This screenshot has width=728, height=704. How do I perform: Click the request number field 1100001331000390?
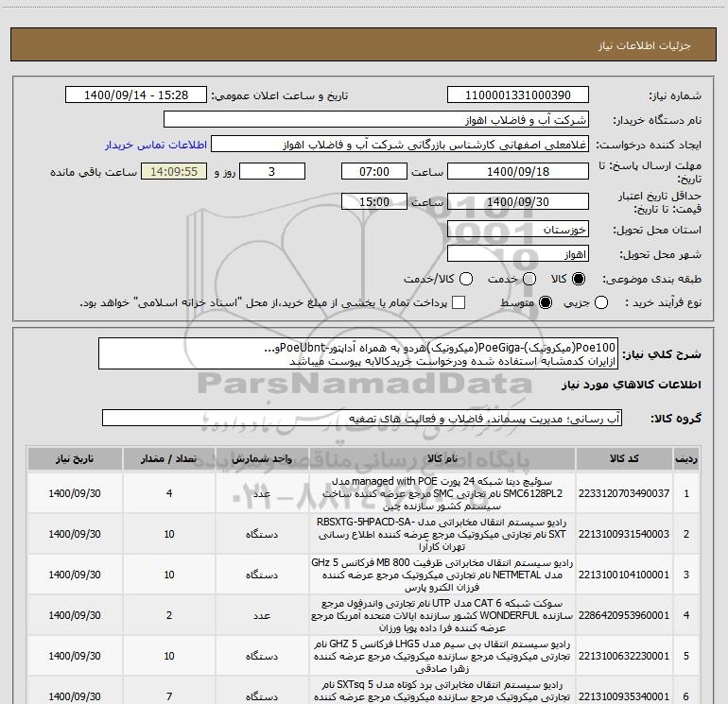coord(518,95)
